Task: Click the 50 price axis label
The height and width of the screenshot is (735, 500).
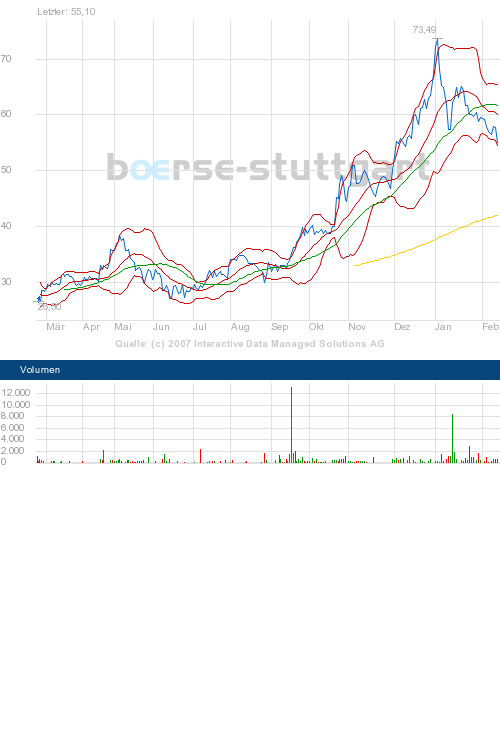Action: click(6, 170)
